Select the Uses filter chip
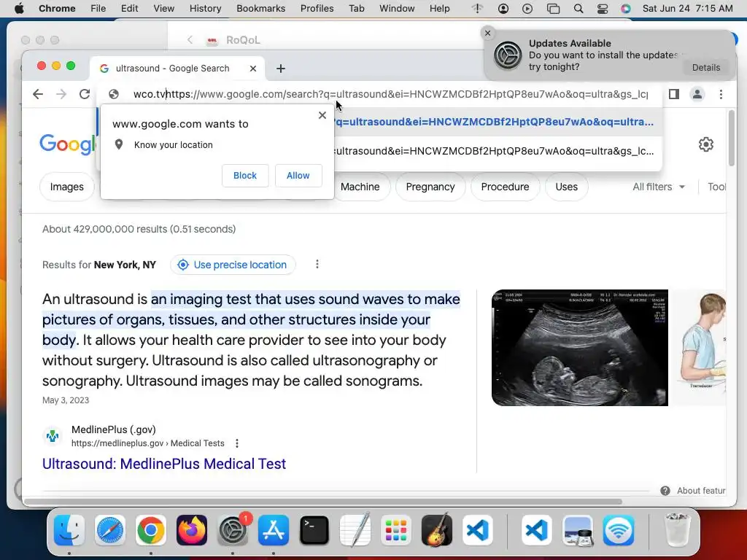 566,187
